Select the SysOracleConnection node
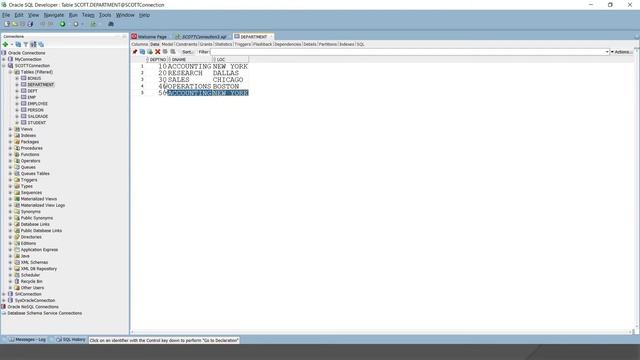The image size is (640, 360). [x=35, y=300]
